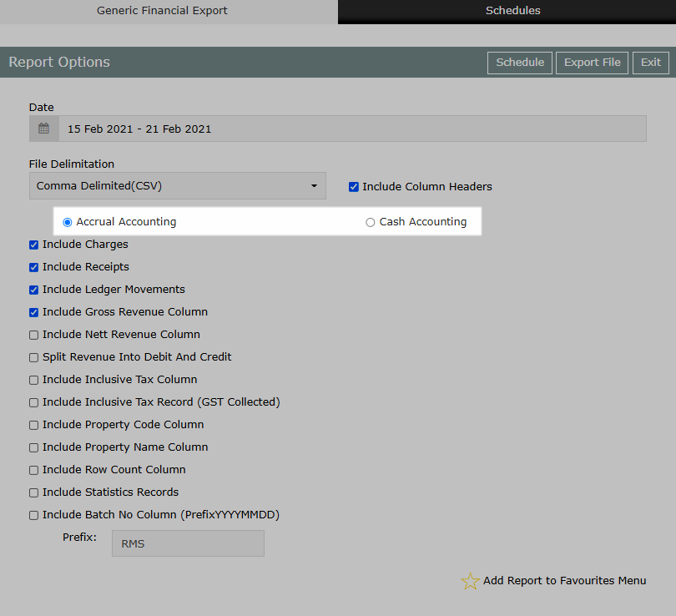Click the Prefix: label
The width and height of the screenshot is (676, 616).
coord(80,537)
